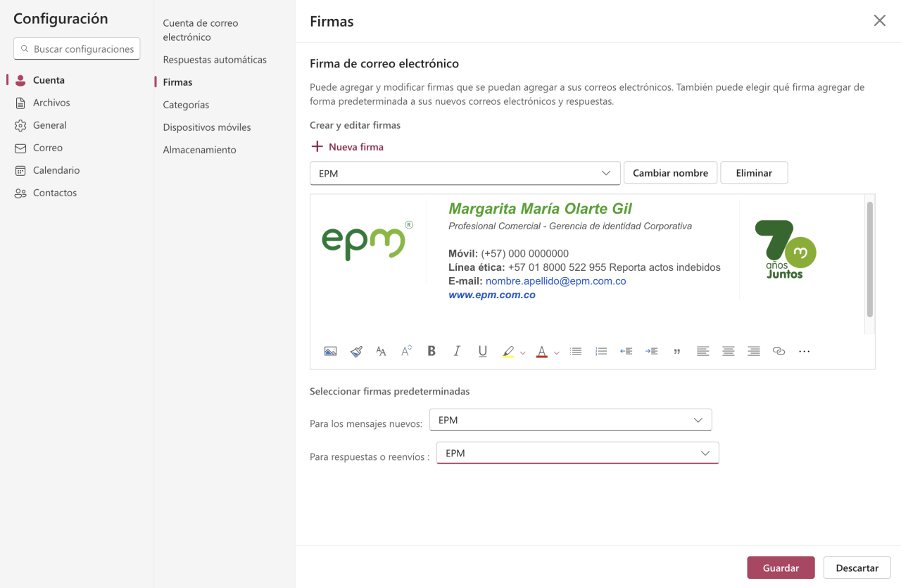Image resolution: width=901 pixels, height=588 pixels.
Task: Show more formatting options ellipsis
Action: [x=804, y=351]
